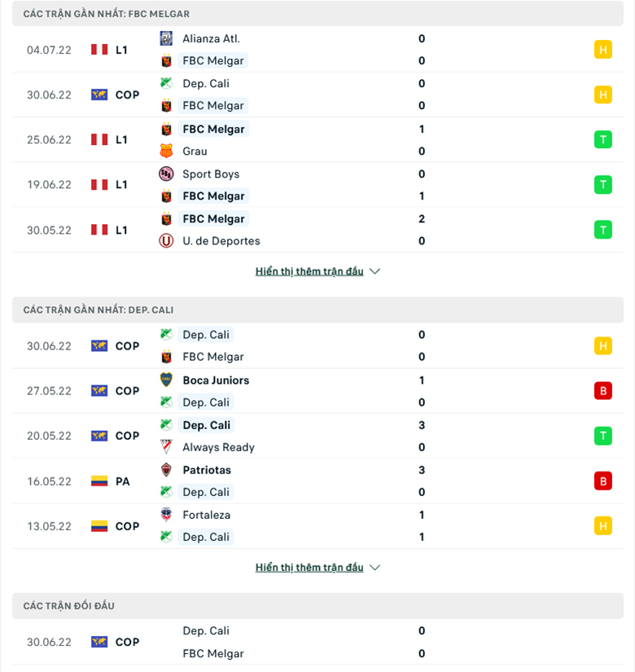
Task: Click the Colombia flag on the 16.05.22 match
Action: pyautogui.click(x=99, y=481)
